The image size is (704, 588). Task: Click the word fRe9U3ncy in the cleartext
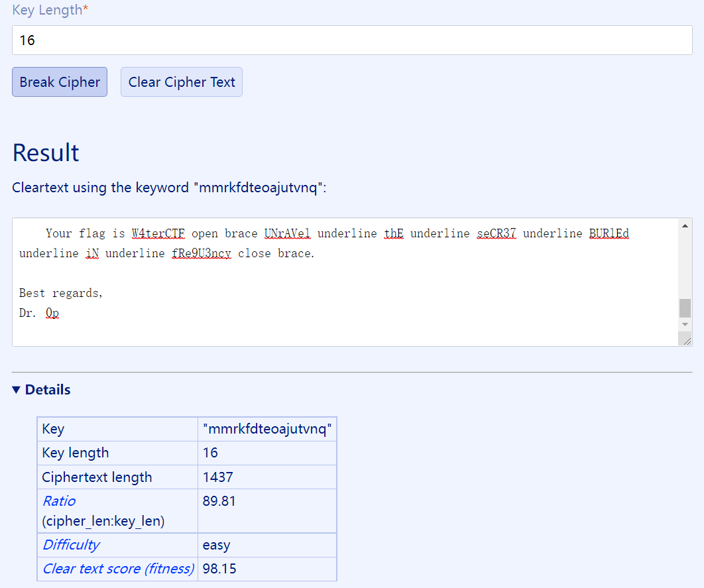[201, 253]
